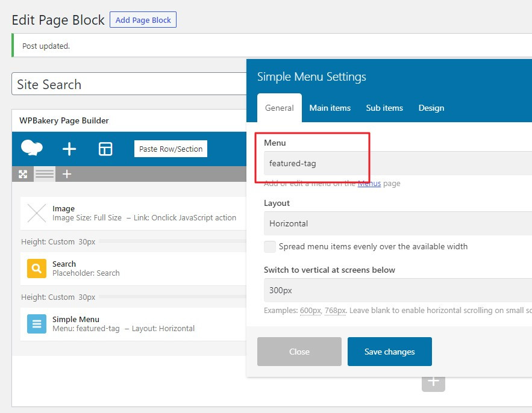Select the Image element placeholder icon
The image size is (532, 413).
[x=37, y=213]
